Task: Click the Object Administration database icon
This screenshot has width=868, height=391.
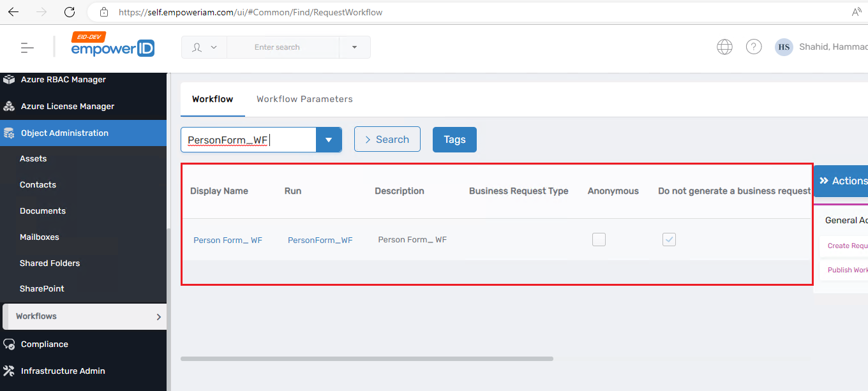Action: 9,133
